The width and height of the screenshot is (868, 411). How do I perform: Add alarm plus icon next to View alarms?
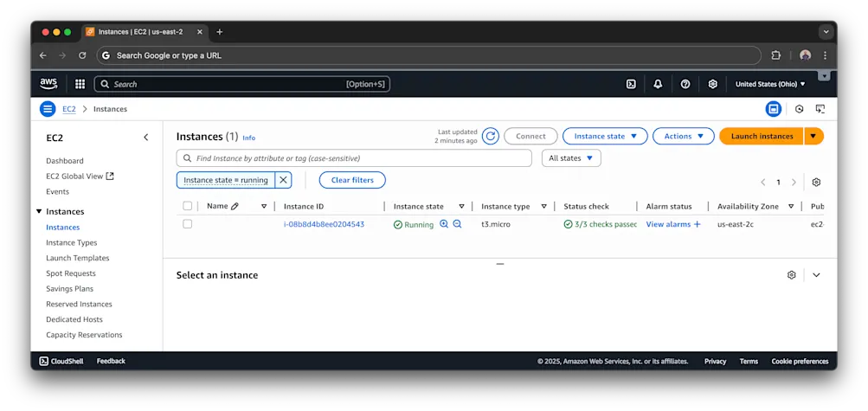click(697, 224)
